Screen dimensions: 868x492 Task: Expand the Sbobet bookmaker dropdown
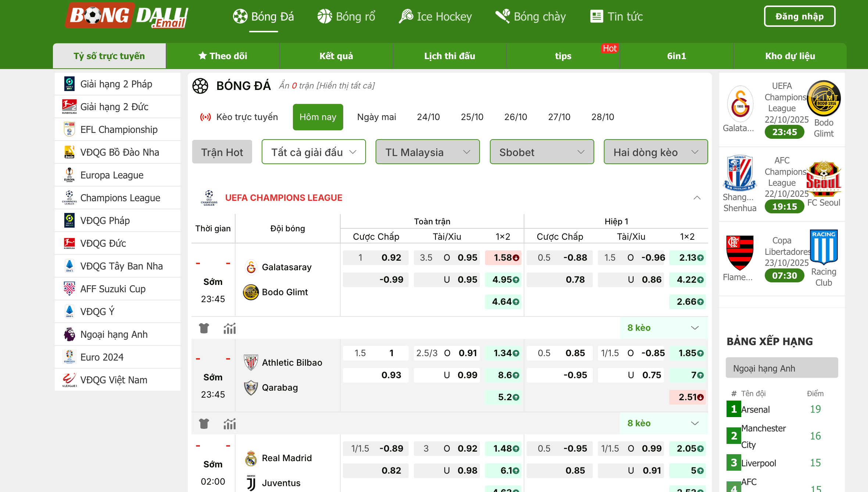[541, 152]
